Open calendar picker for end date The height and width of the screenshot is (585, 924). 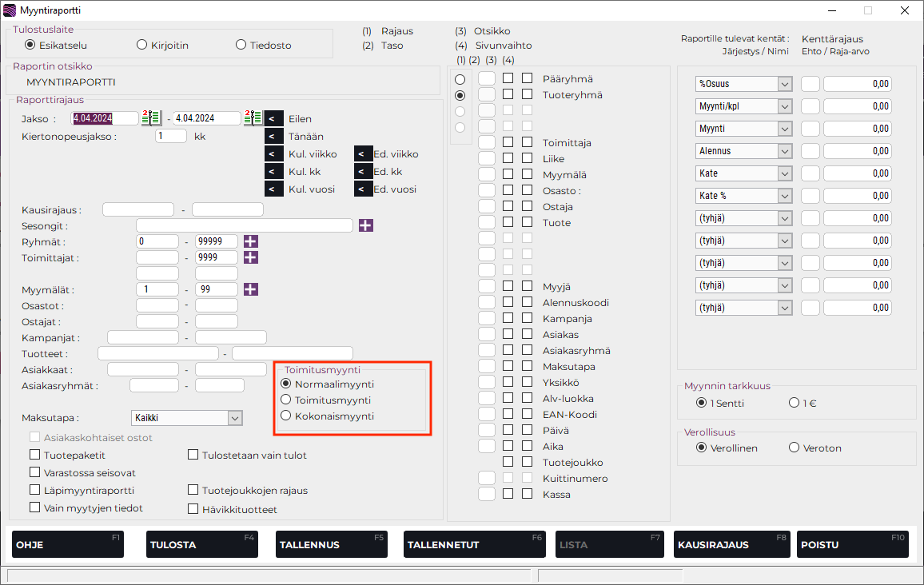253,118
